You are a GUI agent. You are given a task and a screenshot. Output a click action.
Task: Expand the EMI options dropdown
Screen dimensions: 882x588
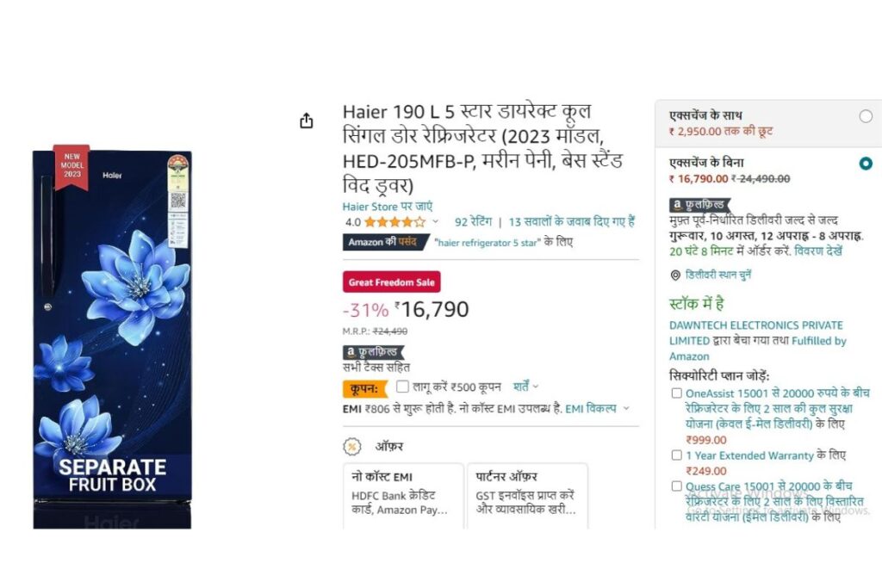(598, 409)
